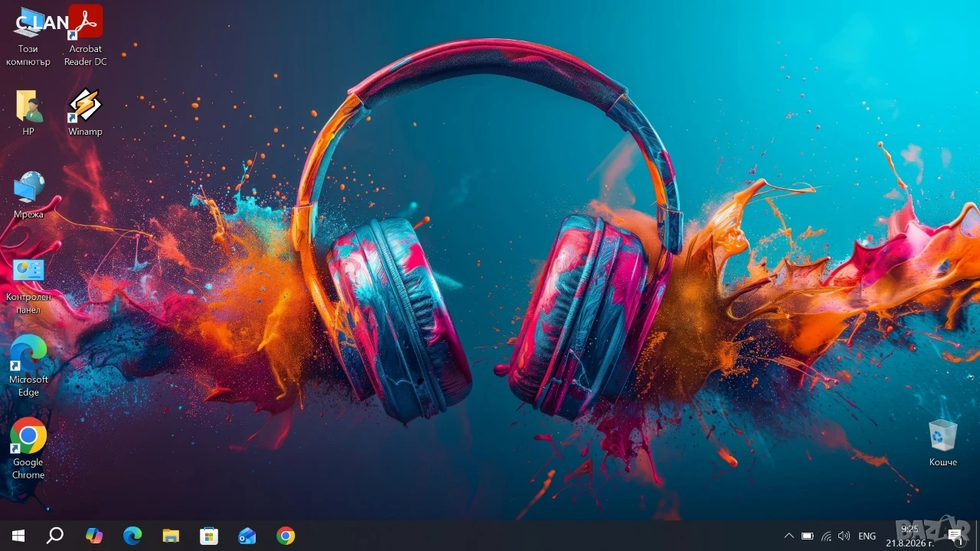Open Контролен панел desktop icon
Image resolution: width=980 pixels, height=551 pixels.
pyautogui.click(x=28, y=285)
